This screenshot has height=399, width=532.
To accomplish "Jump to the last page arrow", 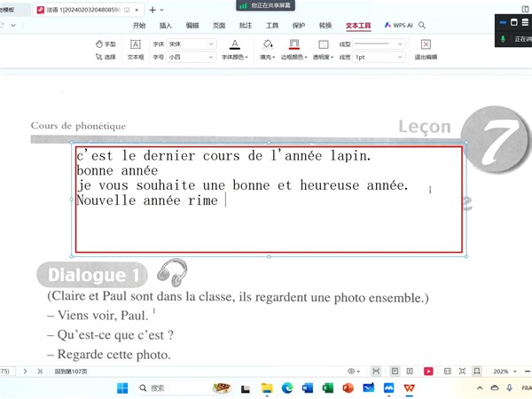I will (x=40, y=372).
